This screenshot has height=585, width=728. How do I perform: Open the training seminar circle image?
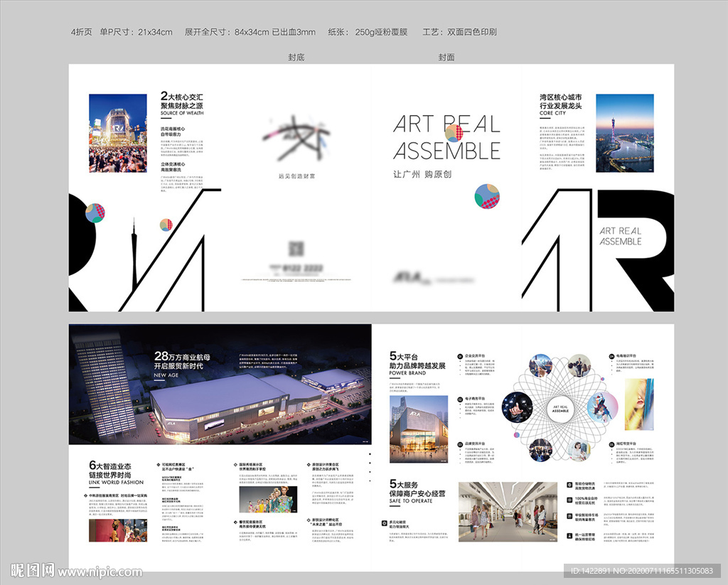pos(579,366)
